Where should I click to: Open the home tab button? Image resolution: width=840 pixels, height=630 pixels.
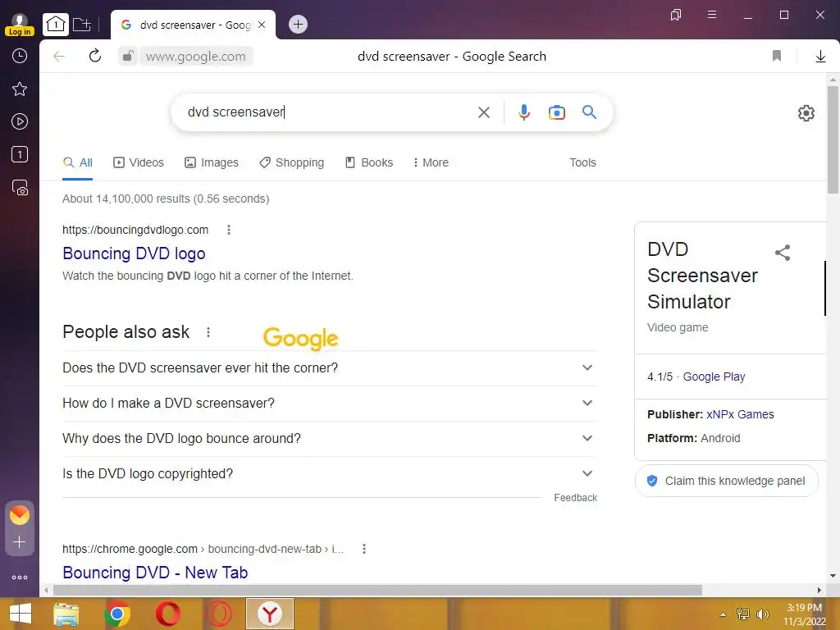(56, 24)
